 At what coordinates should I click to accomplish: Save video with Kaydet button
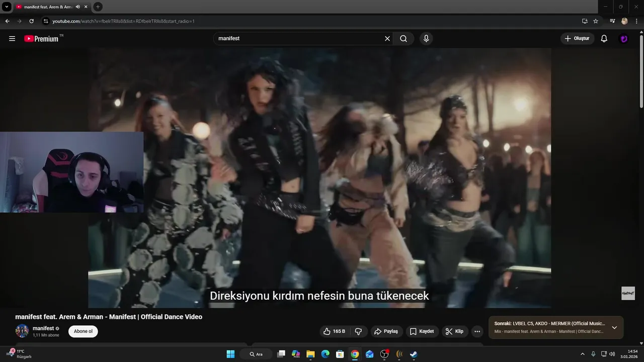click(x=422, y=331)
